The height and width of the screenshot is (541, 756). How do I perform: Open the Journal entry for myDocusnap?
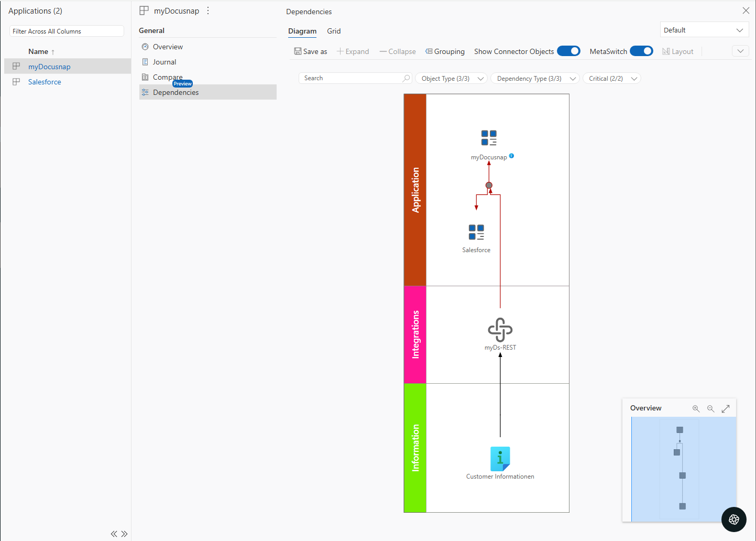[x=145, y=62]
